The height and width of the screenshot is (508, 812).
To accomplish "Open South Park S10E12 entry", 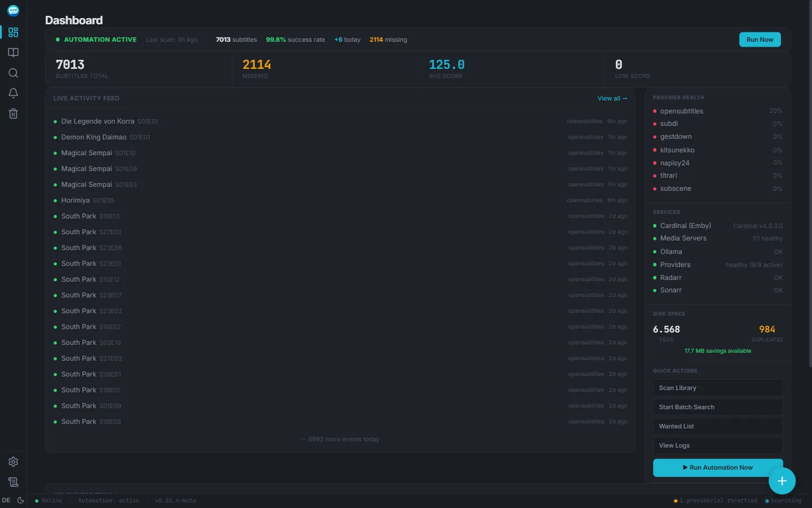I will [341, 279].
